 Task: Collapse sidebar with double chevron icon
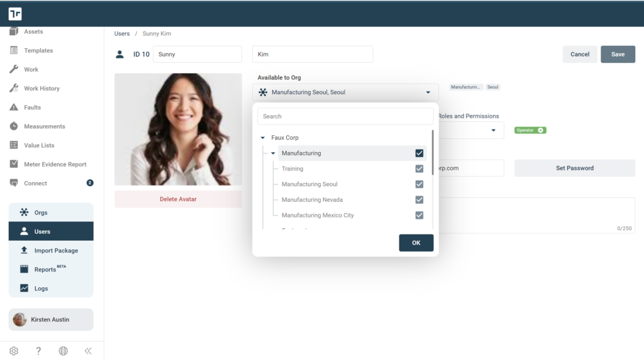[88, 351]
